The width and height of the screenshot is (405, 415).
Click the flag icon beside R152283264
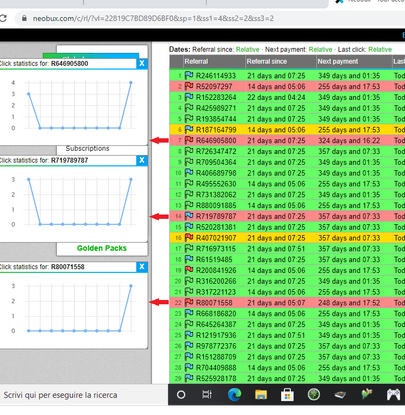[x=189, y=97]
